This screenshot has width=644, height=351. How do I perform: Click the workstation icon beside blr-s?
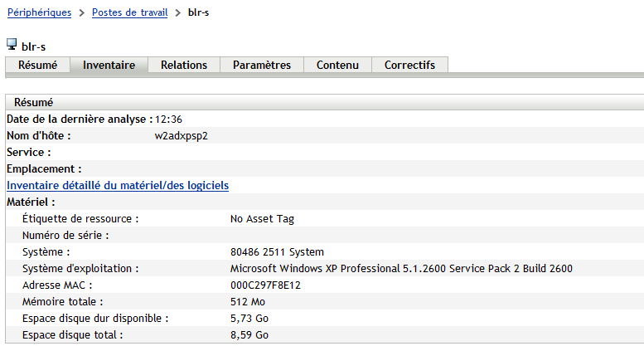tap(12, 44)
